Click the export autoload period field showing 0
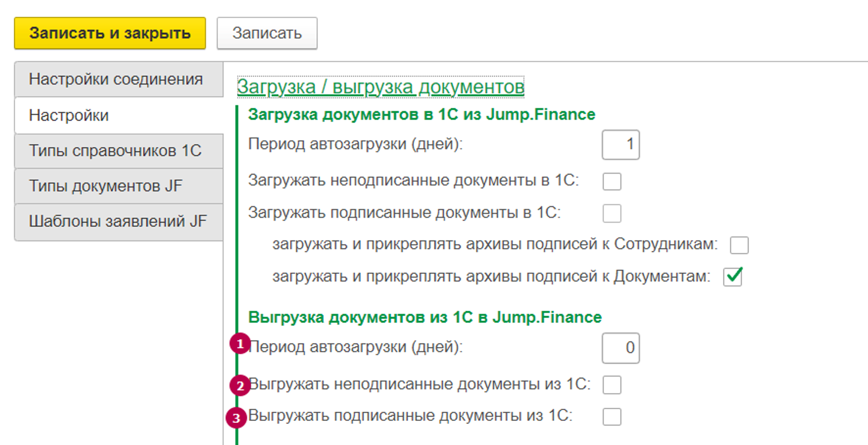Screen dimensions: 868x445 click(620, 348)
